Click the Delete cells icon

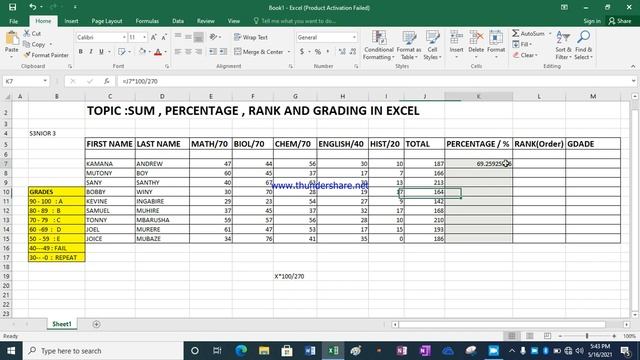pyautogui.click(x=476, y=37)
